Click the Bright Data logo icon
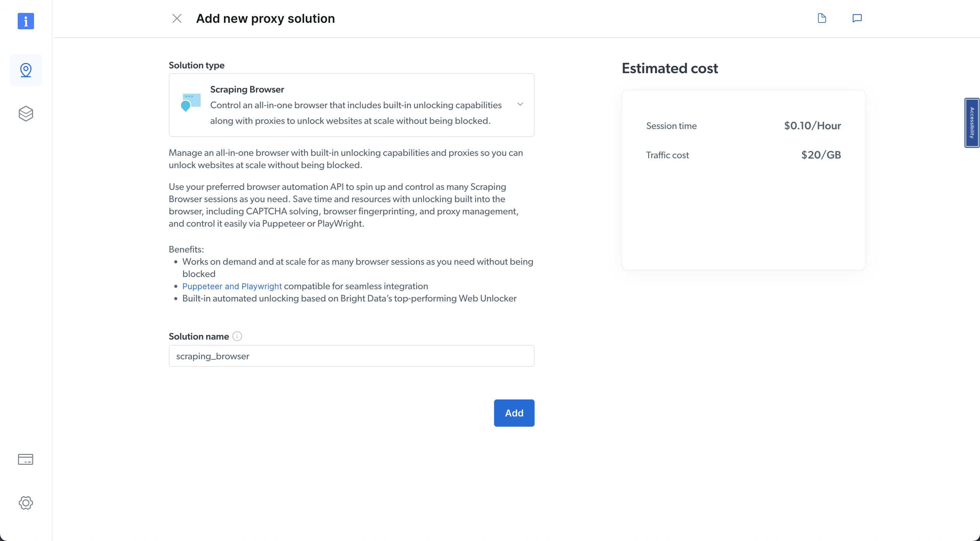 [x=26, y=21]
